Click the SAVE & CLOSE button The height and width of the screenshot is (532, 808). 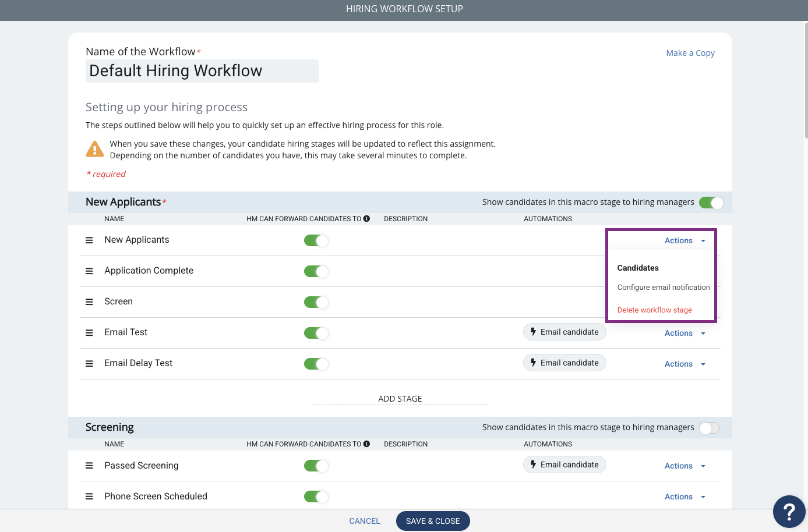tap(433, 521)
